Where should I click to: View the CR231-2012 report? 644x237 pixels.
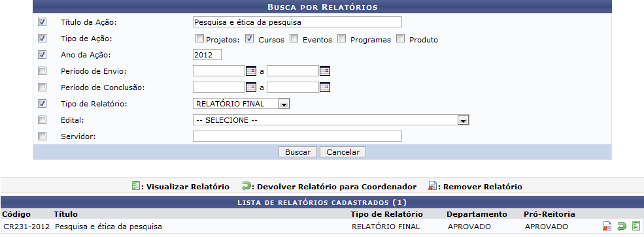(x=636, y=226)
